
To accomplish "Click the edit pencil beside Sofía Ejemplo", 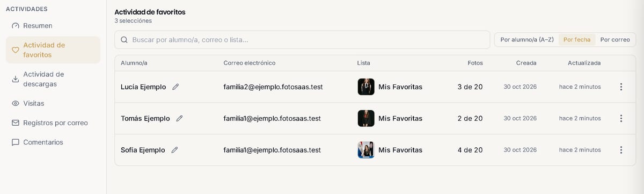I will pyautogui.click(x=174, y=150).
